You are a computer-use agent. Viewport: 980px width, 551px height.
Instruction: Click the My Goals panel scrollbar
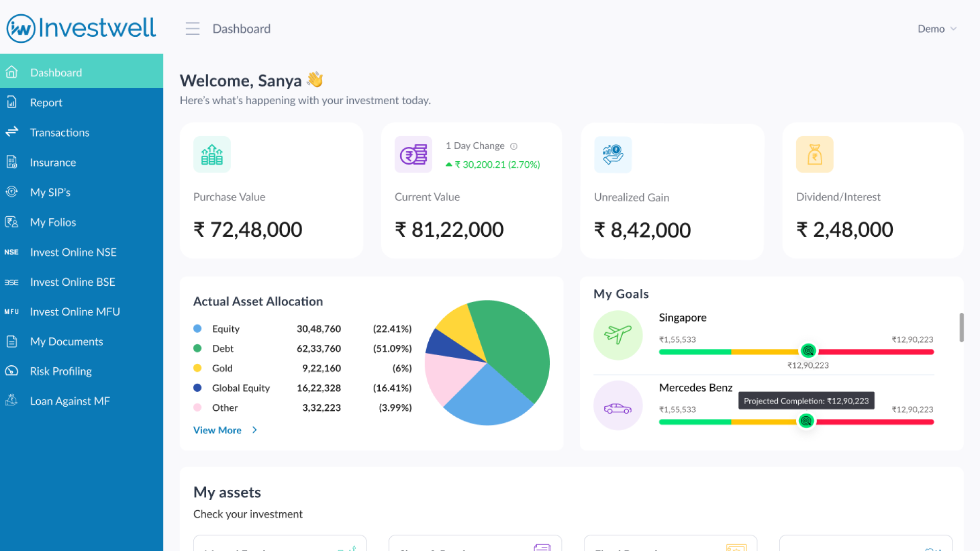[x=962, y=328]
